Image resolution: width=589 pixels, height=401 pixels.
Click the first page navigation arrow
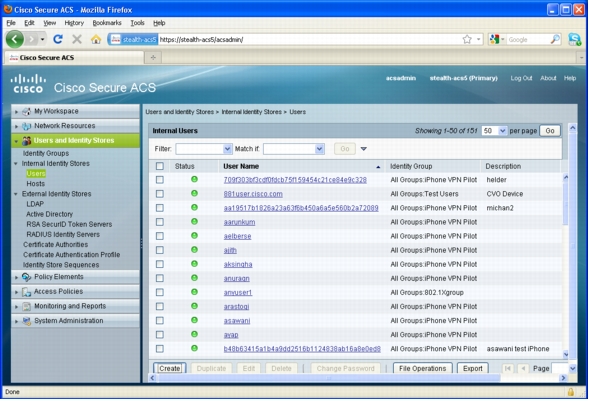tap(507, 368)
